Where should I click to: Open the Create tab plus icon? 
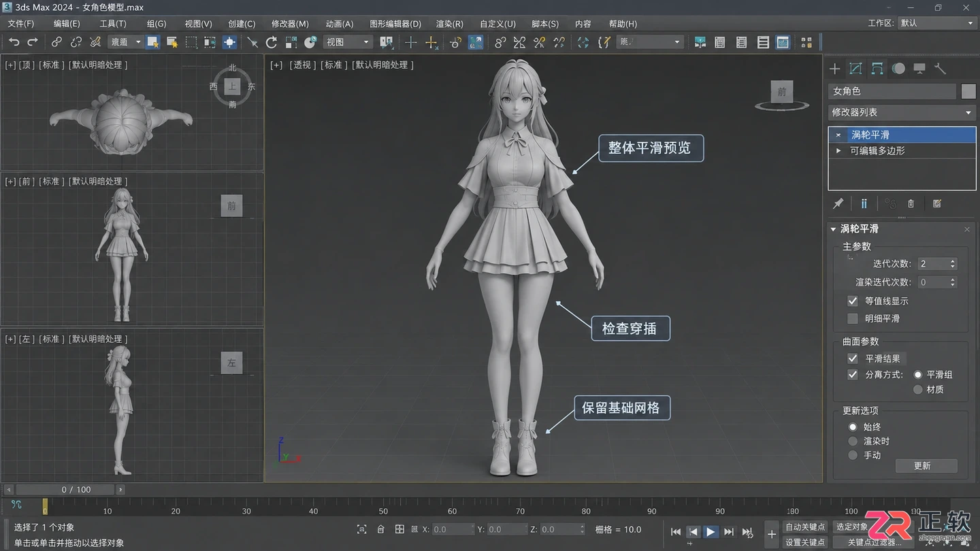coord(834,69)
